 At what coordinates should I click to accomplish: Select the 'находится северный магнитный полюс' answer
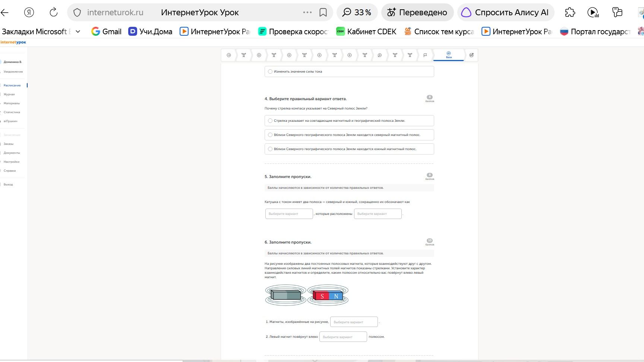(349, 135)
